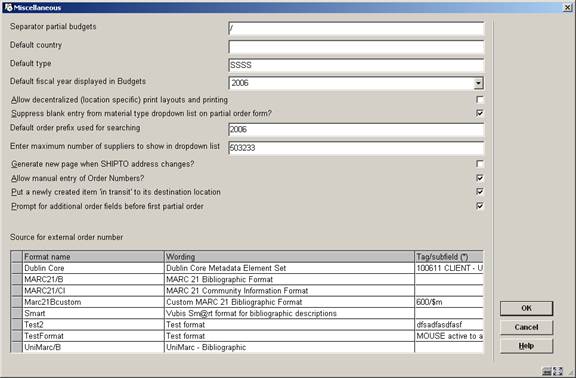Click the Dublin Core Metadata Element Set cell

tap(289, 268)
